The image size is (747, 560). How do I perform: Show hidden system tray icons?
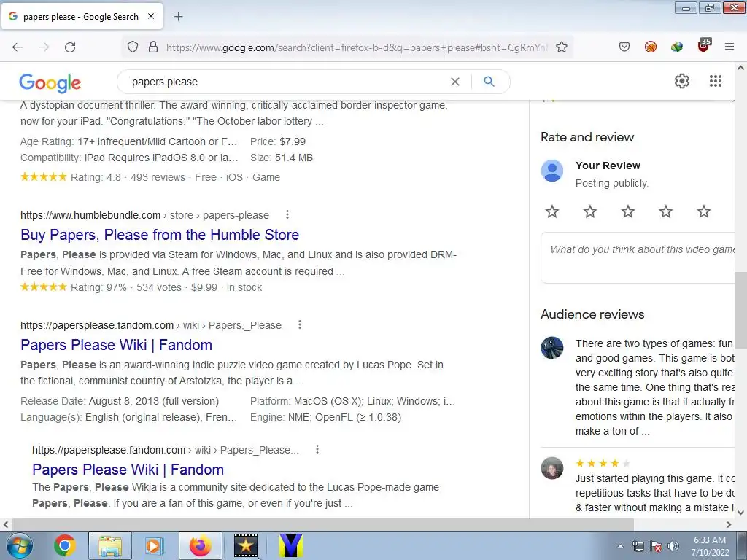pos(620,546)
